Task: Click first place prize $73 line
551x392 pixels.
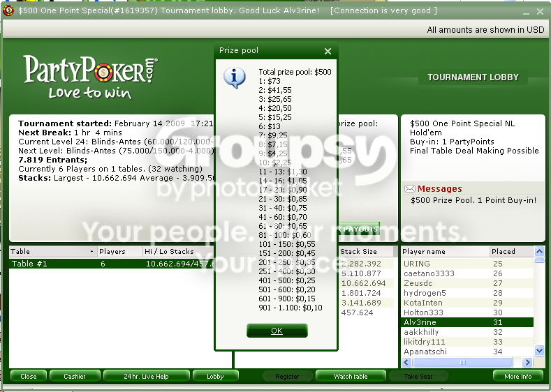Action: (270, 81)
